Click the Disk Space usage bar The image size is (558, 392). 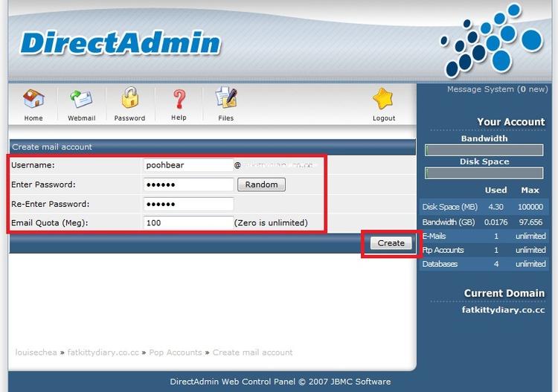tap(484, 173)
